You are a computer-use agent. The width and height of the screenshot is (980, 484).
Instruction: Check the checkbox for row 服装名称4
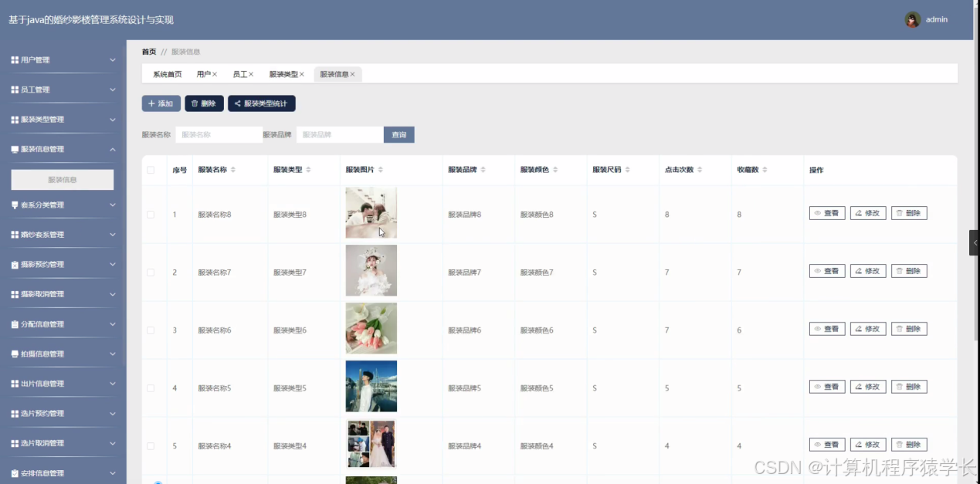[x=151, y=446]
